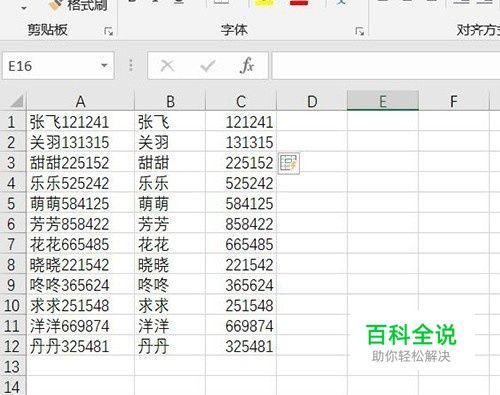This screenshot has width=500, height=395.
Task: Click column B cell 乐乐
Action: point(170,183)
